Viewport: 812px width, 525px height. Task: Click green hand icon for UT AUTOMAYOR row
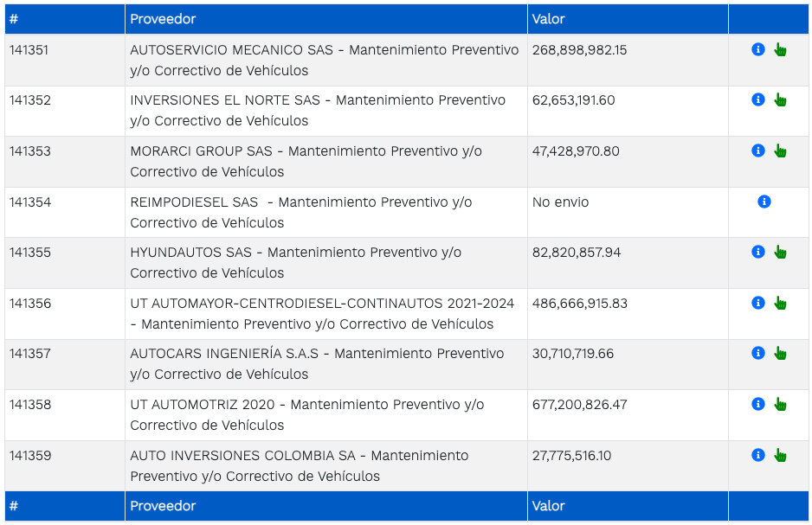[x=780, y=304]
